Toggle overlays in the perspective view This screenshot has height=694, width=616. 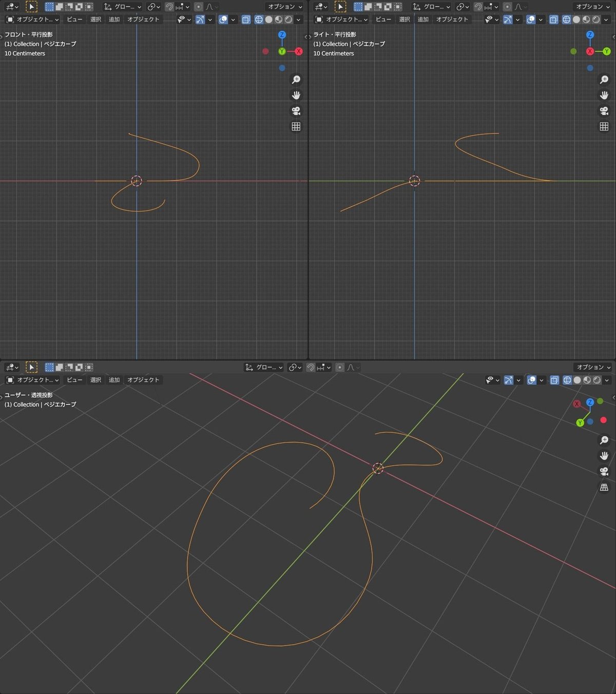532,380
